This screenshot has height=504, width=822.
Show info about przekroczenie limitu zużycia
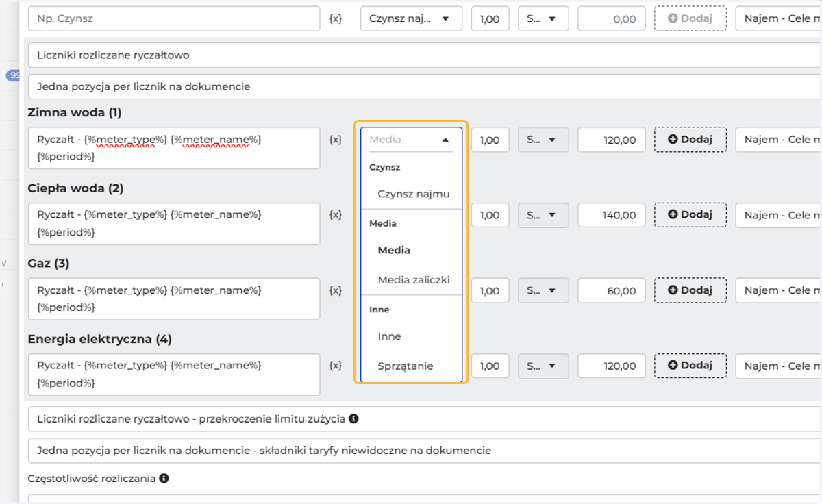[353, 418]
